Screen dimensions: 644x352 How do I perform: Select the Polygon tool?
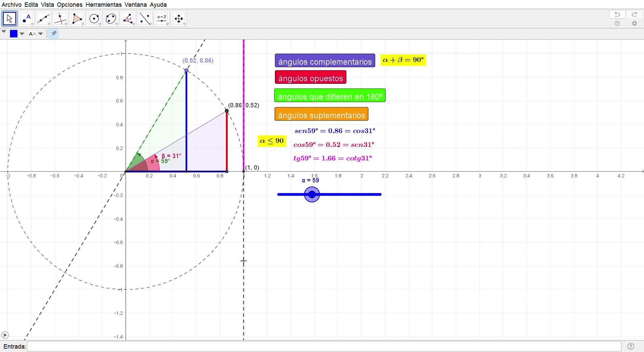77,19
